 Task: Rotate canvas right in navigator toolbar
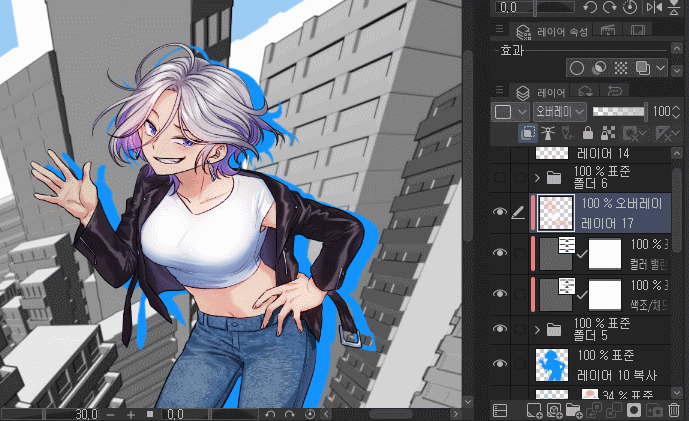[610, 7]
